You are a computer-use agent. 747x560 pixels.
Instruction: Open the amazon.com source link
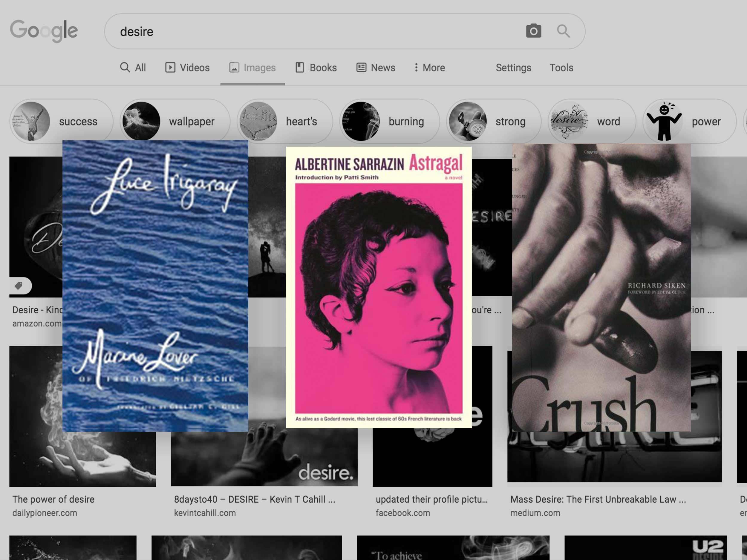pos(37,323)
